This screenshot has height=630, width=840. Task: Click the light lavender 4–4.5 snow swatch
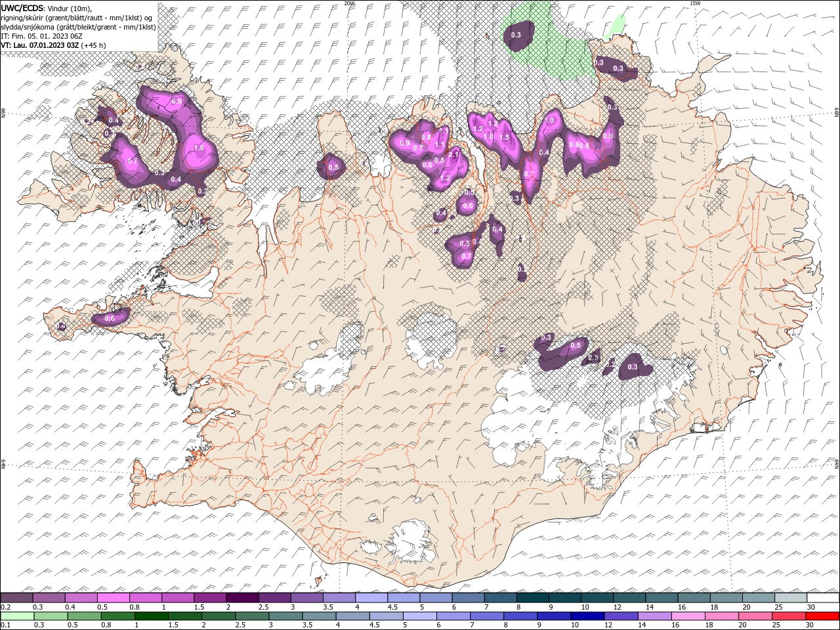(371, 598)
